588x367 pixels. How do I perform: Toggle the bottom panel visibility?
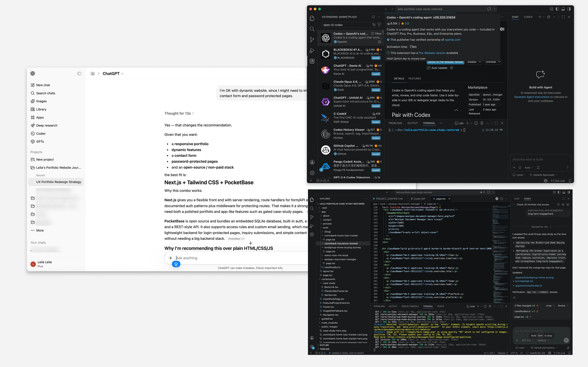point(563,9)
